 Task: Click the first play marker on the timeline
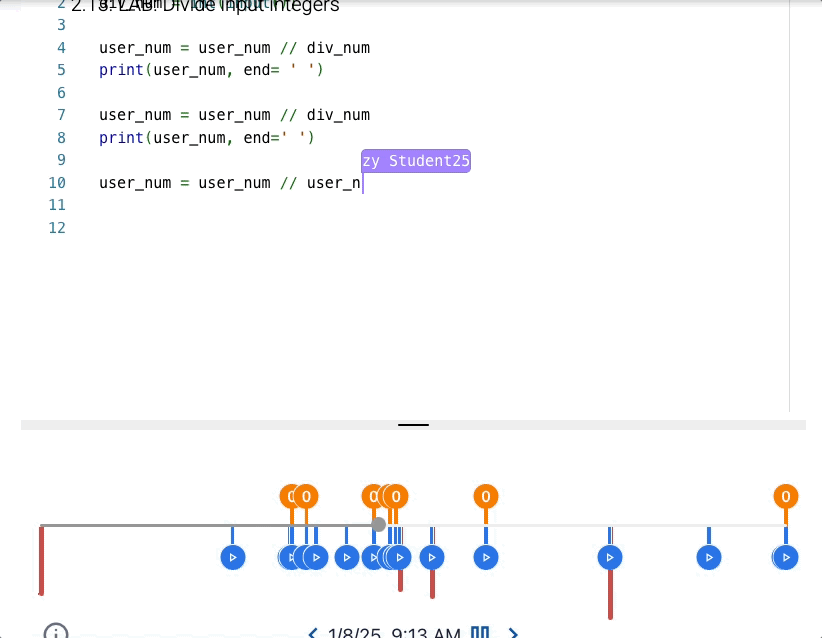(x=233, y=557)
